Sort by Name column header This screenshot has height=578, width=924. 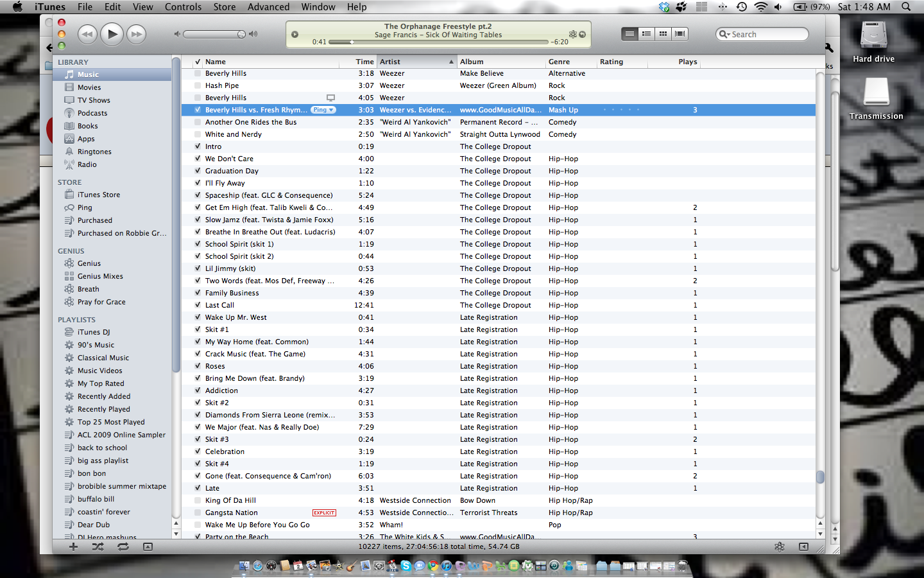coord(271,62)
